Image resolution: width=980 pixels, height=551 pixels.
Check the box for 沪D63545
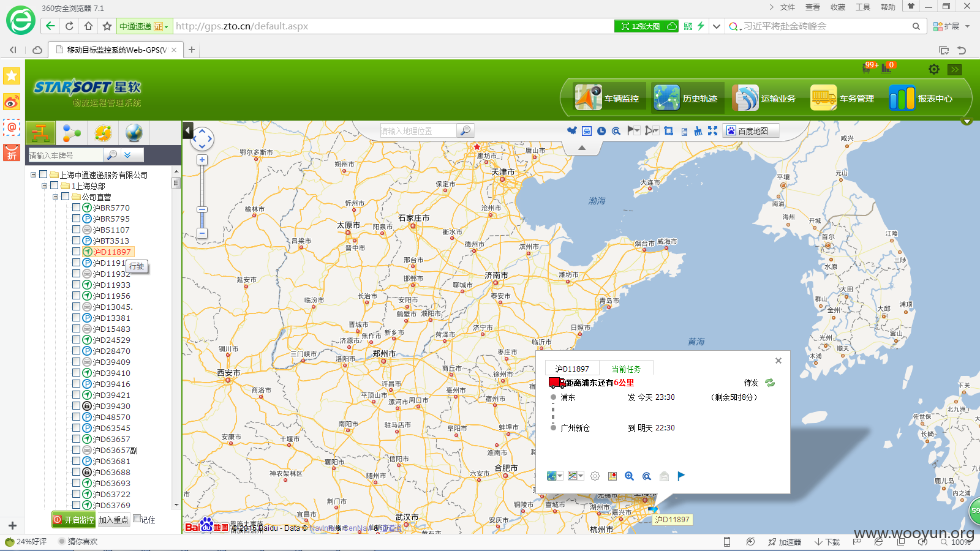(x=77, y=428)
